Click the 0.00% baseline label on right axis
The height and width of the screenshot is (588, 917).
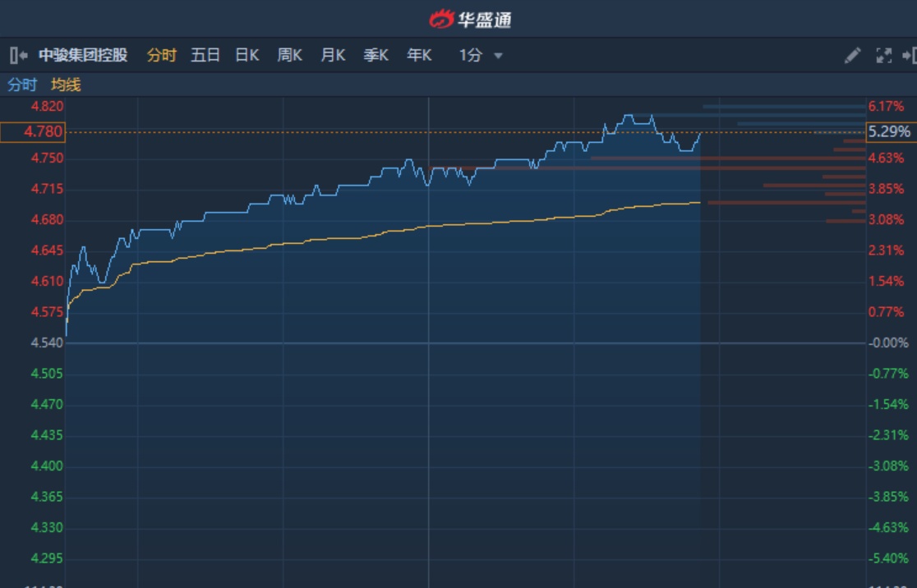[x=887, y=343]
